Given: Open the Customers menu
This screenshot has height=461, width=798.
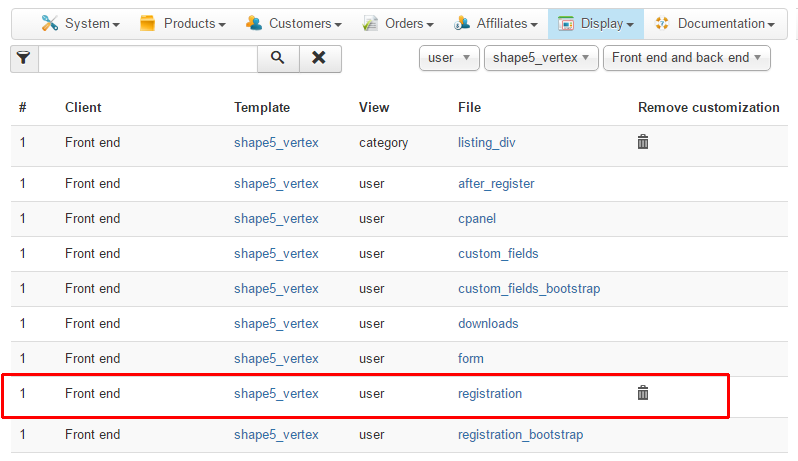Looking at the screenshot, I should coord(294,23).
